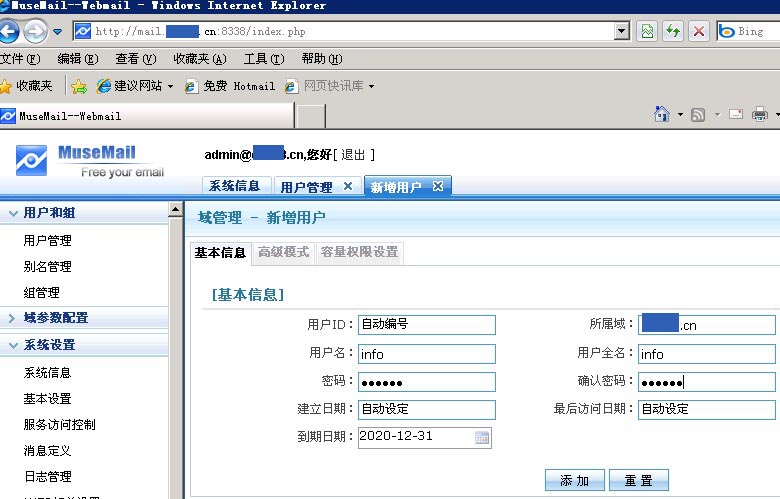Open the compatibility view icon beside address bar
780x499 pixels.
coord(648,31)
